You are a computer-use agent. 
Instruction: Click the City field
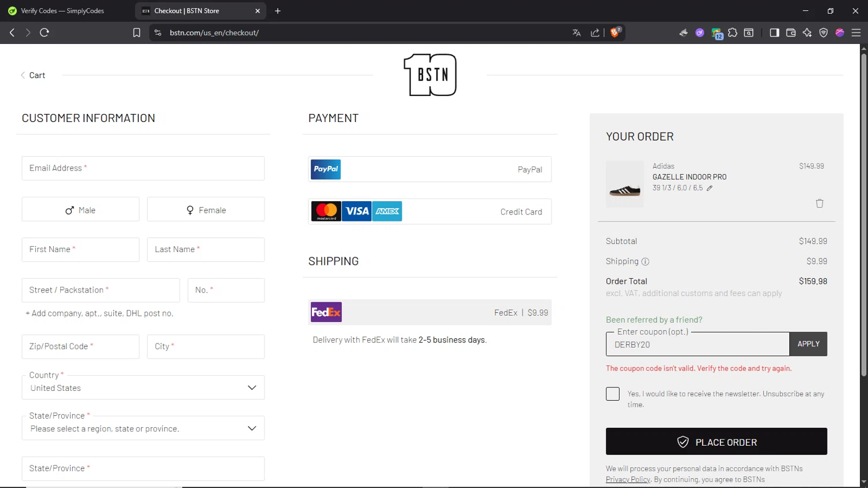tap(206, 347)
